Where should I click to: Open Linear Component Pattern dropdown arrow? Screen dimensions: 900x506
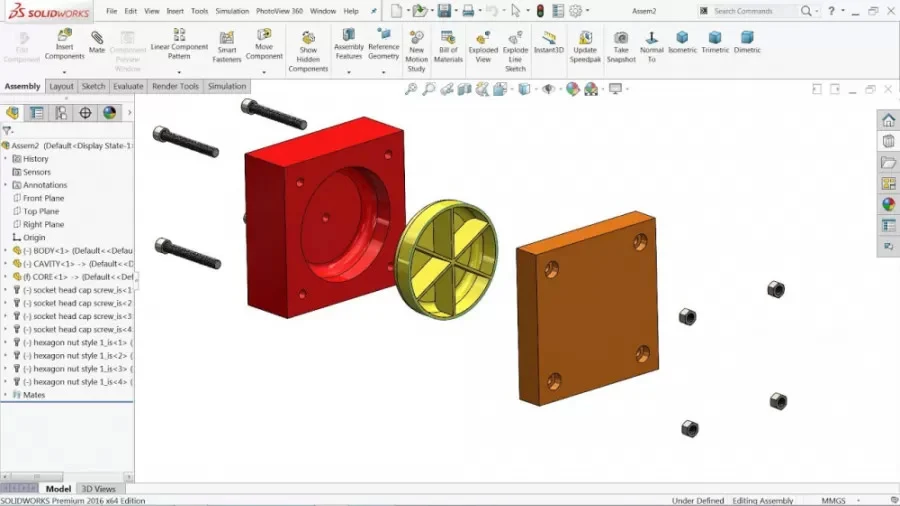[179, 72]
